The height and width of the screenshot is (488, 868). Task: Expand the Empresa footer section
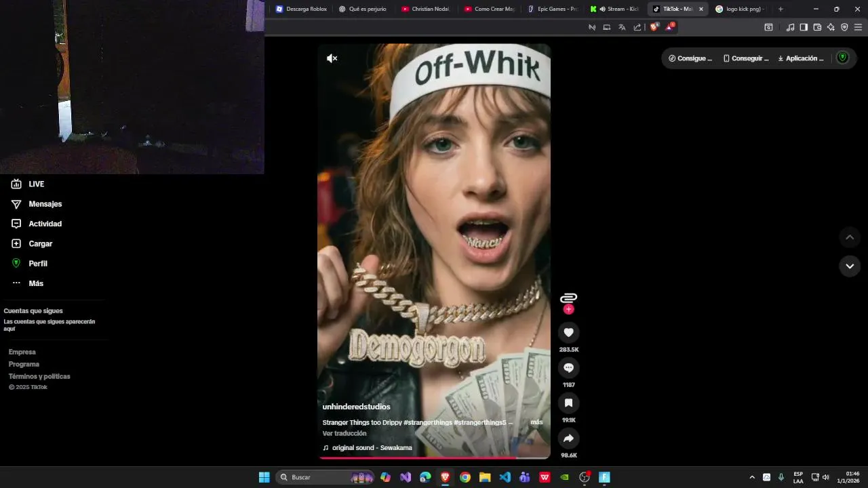click(x=22, y=352)
